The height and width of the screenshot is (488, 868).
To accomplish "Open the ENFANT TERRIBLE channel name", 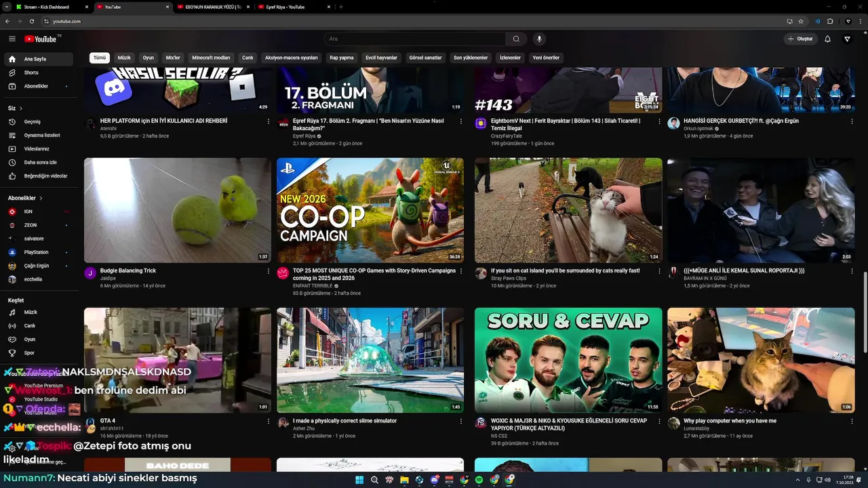I will point(313,286).
